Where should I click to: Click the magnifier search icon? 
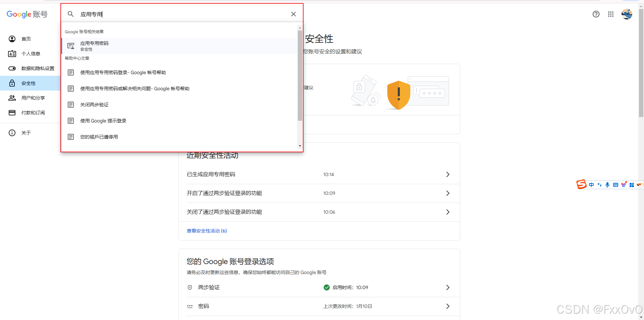[x=70, y=14]
